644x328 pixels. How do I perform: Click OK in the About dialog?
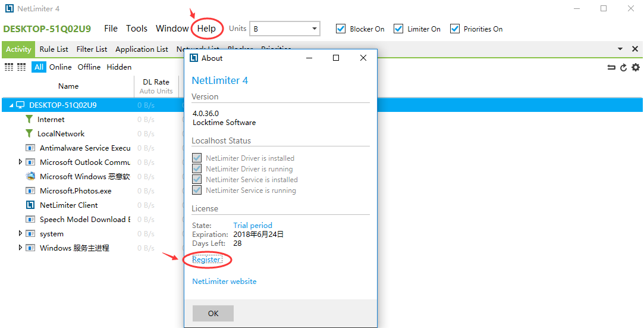coord(213,313)
